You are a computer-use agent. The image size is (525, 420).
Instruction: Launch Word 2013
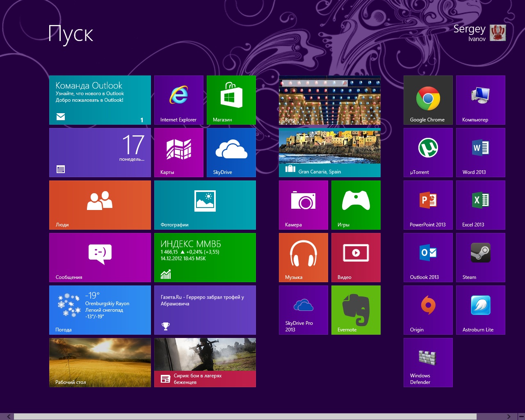(481, 153)
